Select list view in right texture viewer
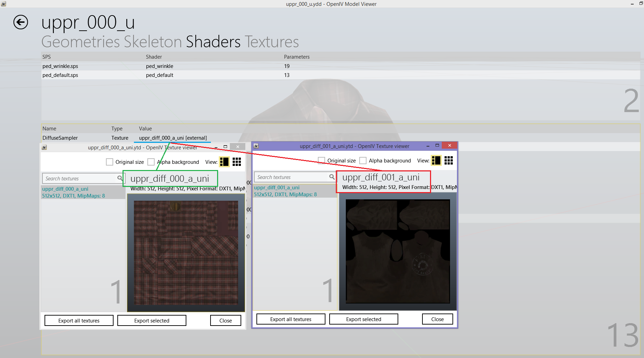644x358 pixels. point(436,160)
